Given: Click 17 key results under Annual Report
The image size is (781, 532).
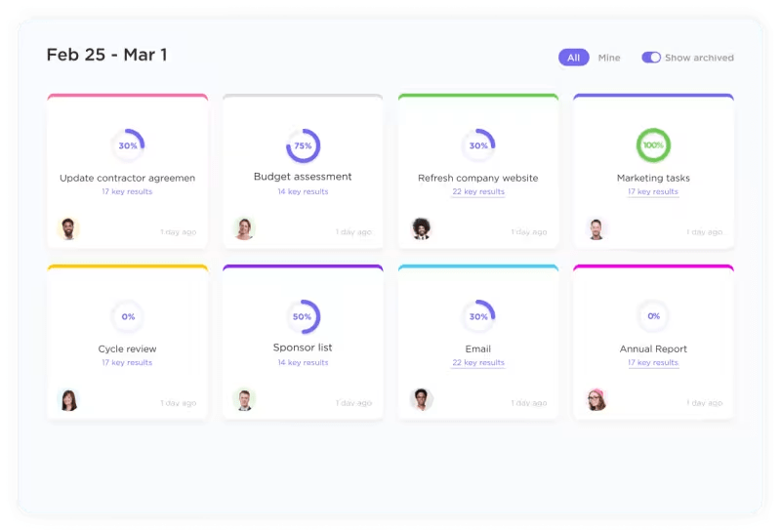Looking at the screenshot, I should click(653, 362).
